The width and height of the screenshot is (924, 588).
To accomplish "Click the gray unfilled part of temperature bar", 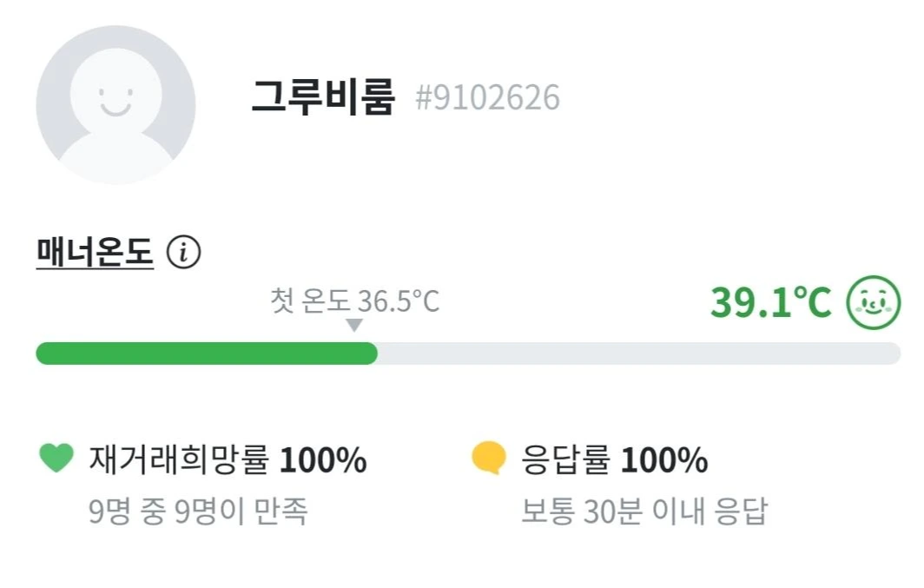I will click(x=638, y=353).
